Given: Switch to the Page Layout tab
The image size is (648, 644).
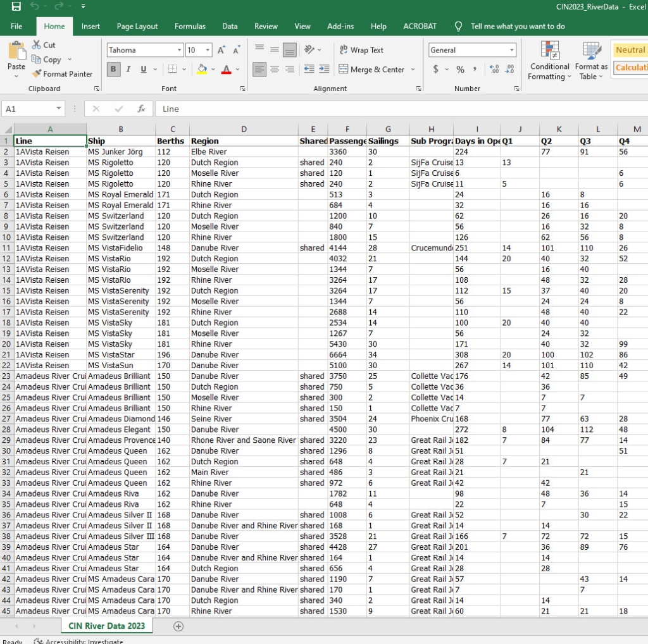Looking at the screenshot, I should pos(137,27).
